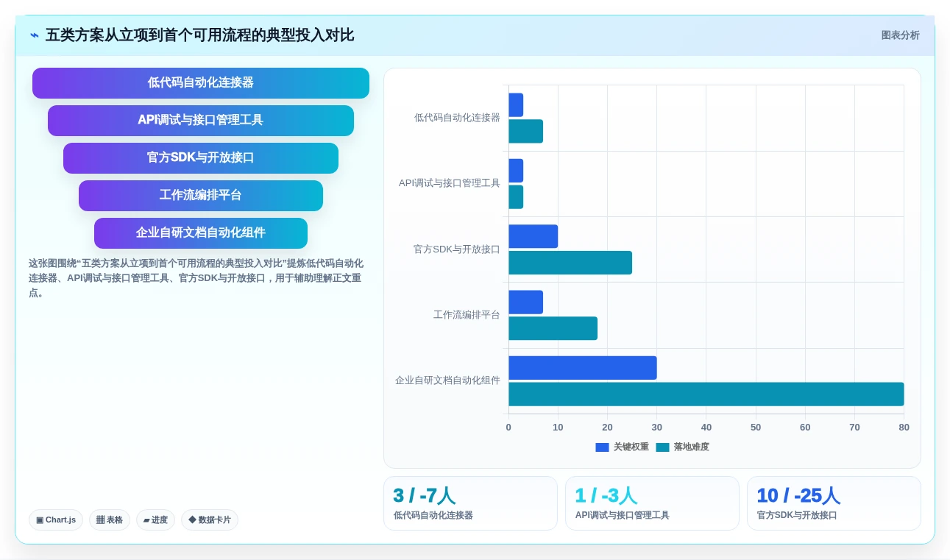
Task: Click the chart y-axis label 工作流编排平台
Action: 467,315
